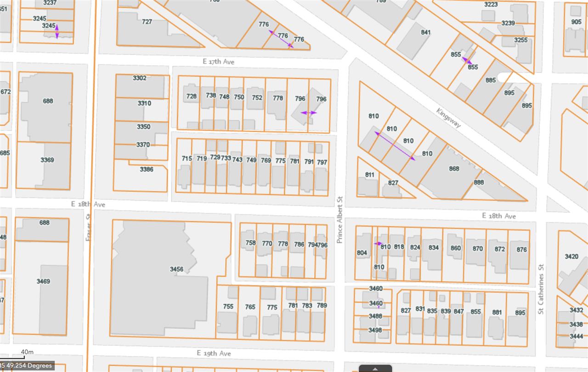Click the coordinates readout showing 49.254 Degrees
This screenshot has width=588, height=372.
28,366
